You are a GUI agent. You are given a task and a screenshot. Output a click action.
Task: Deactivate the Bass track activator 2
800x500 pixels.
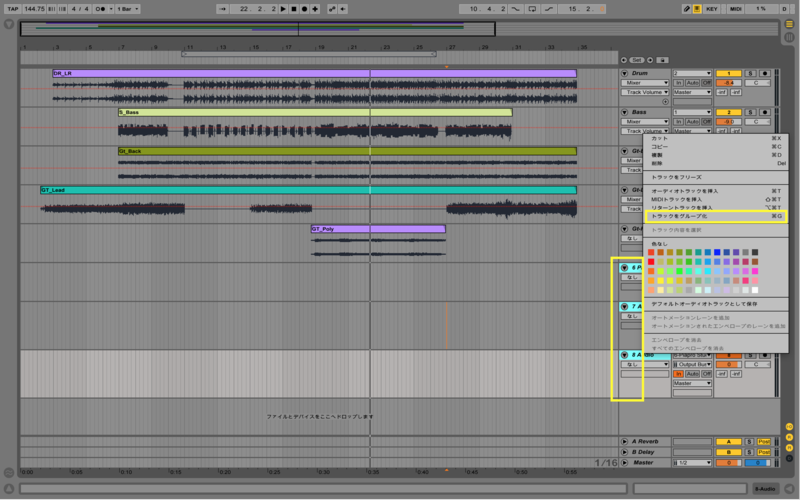tap(729, 112)
